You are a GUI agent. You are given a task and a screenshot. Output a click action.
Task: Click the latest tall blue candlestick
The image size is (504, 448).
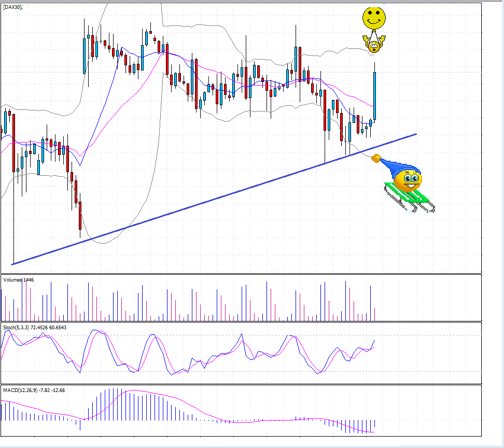click(x=375, y=96)
